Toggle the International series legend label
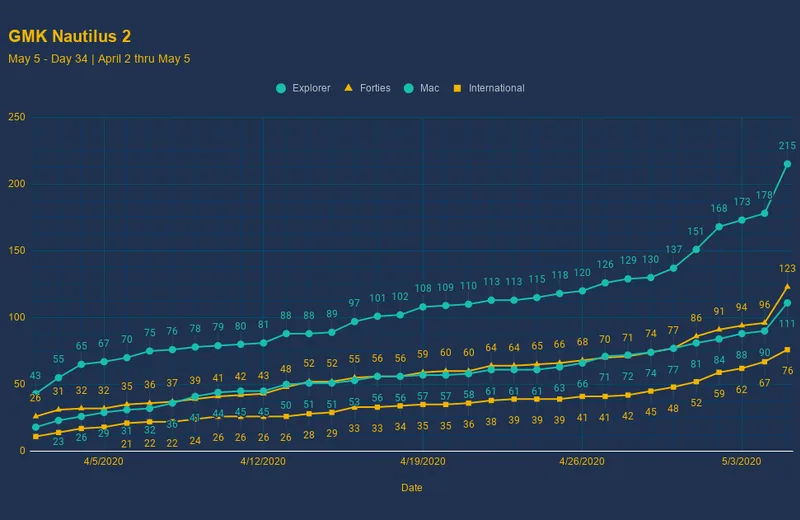Screen dimensions: 800x520 496,88
